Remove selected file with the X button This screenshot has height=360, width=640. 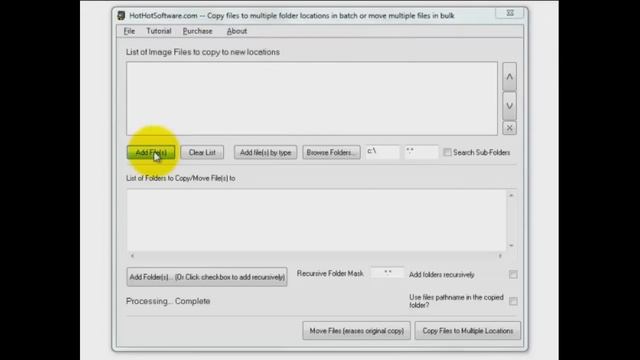(x=509, y=128)
